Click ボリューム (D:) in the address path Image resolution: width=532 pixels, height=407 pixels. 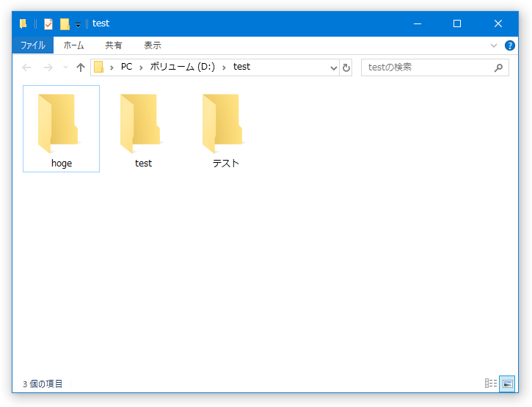[x=183, y=67]
